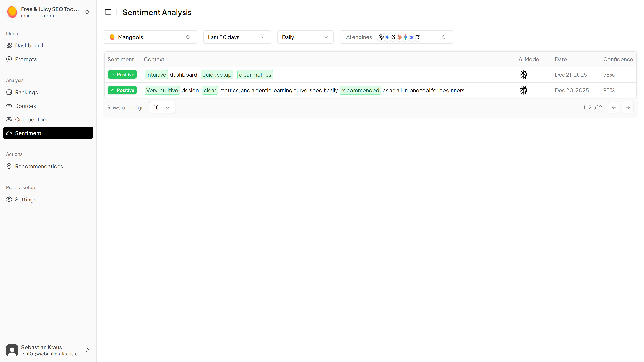Expand the AI engines selector
644x362 pixels.
[396, 37]
